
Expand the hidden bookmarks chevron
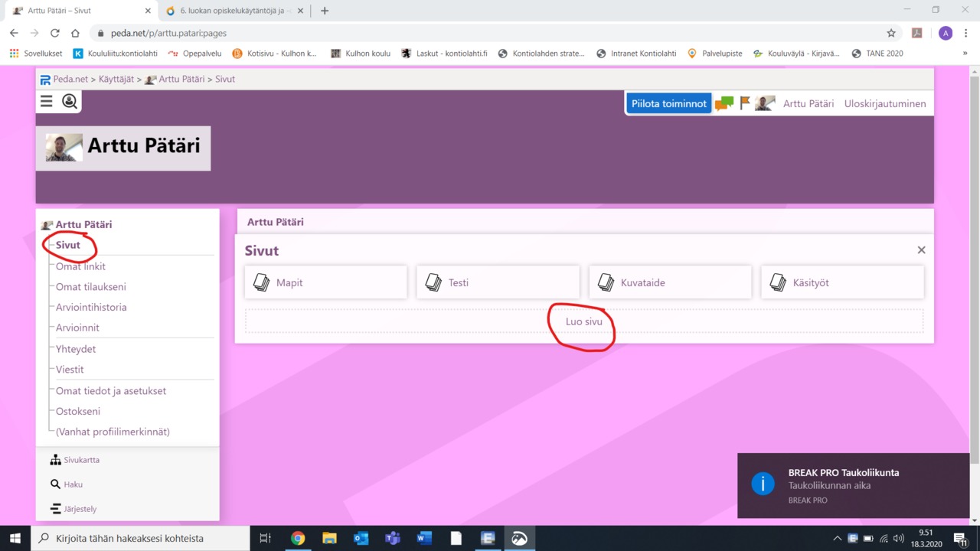(965, 54)
